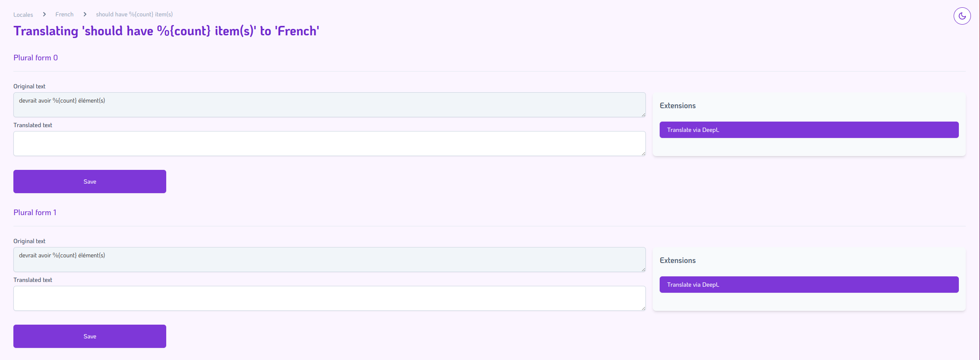This screenshot has height=360, width=980.
Task: Grab resize handle of Plural form 0 Translated text
Action: (x=643, y=153)
